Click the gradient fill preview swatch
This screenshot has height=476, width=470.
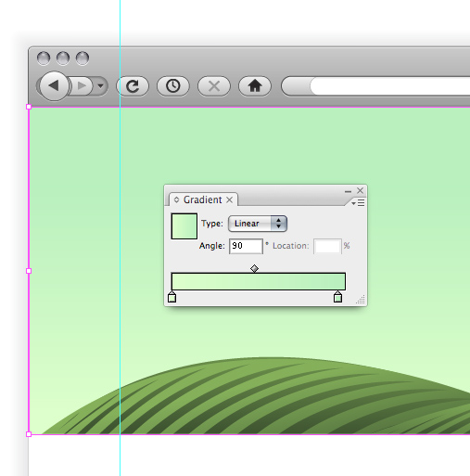[x=184, y=226]
